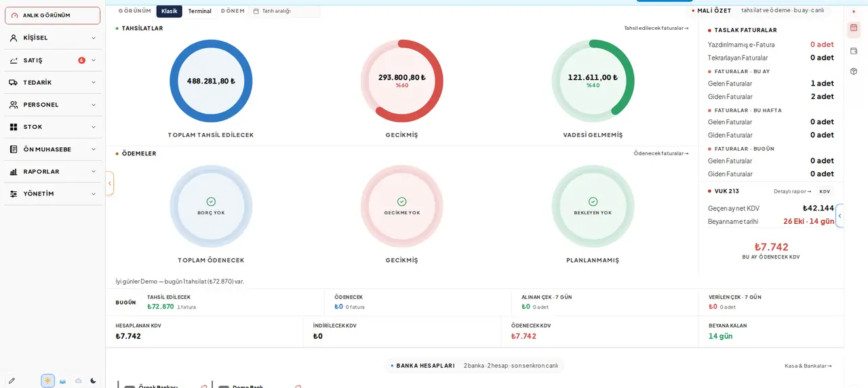Enable the sun light theme toggle
This screenshot has width=868, height=388.
47,381
